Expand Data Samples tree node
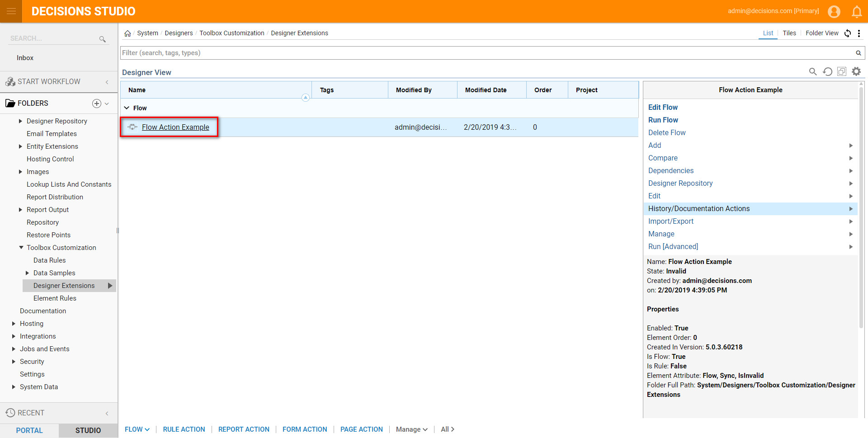 coord(27,273)
